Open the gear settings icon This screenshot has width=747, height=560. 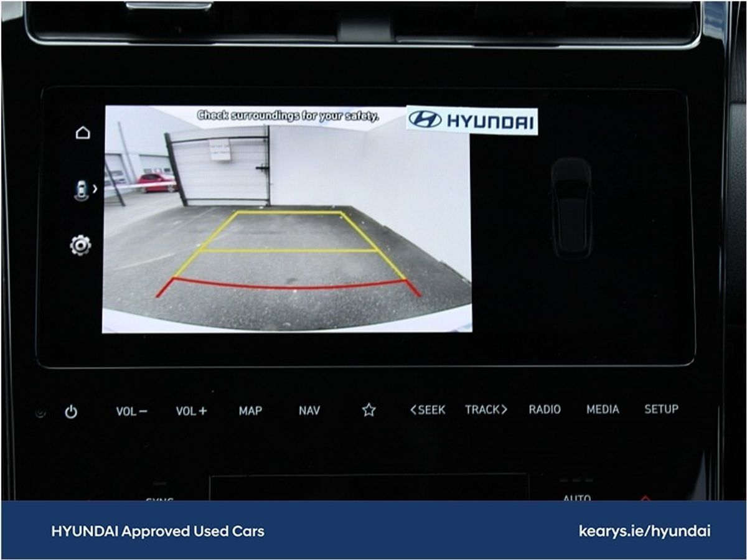(x=81, y=245)
